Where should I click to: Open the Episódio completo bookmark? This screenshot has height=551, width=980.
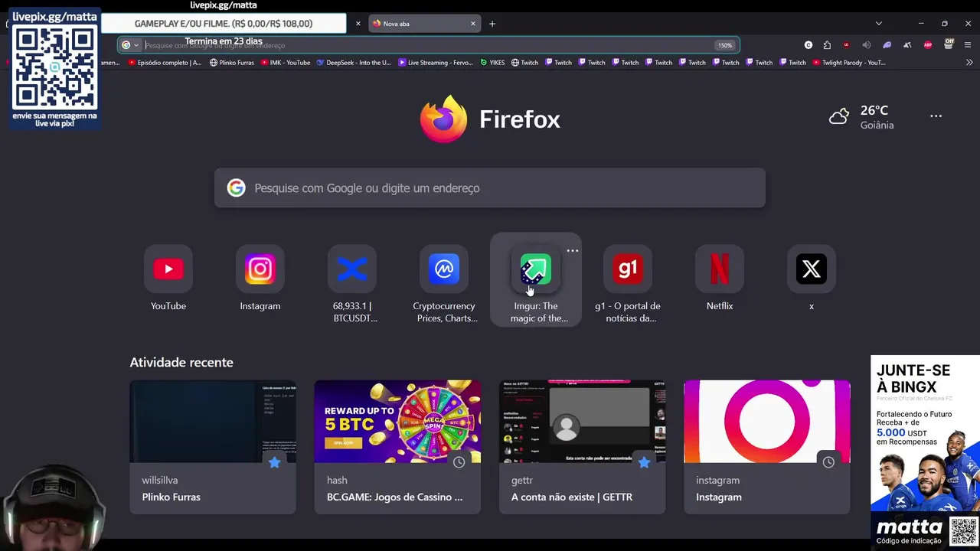(165, 63)
